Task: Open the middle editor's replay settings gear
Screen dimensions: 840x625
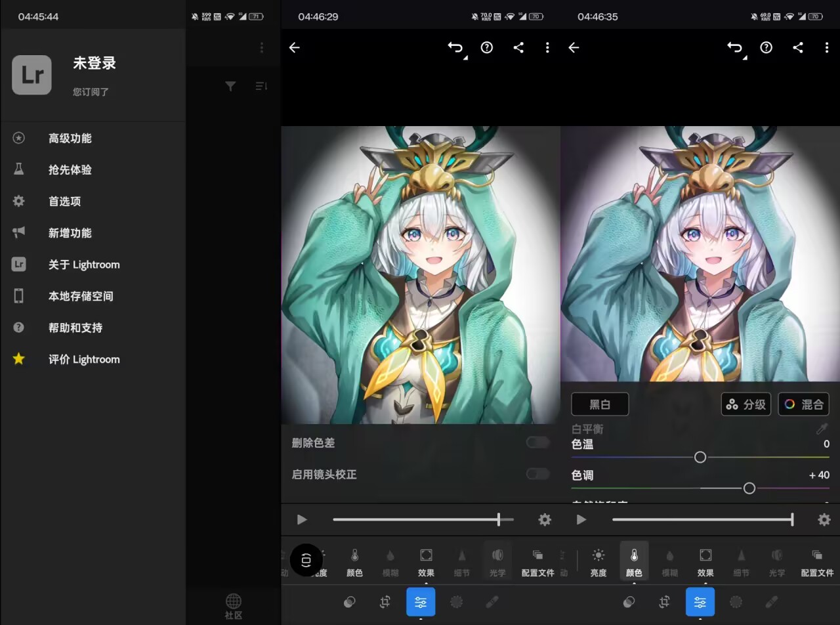Action: tap(545, 520)
